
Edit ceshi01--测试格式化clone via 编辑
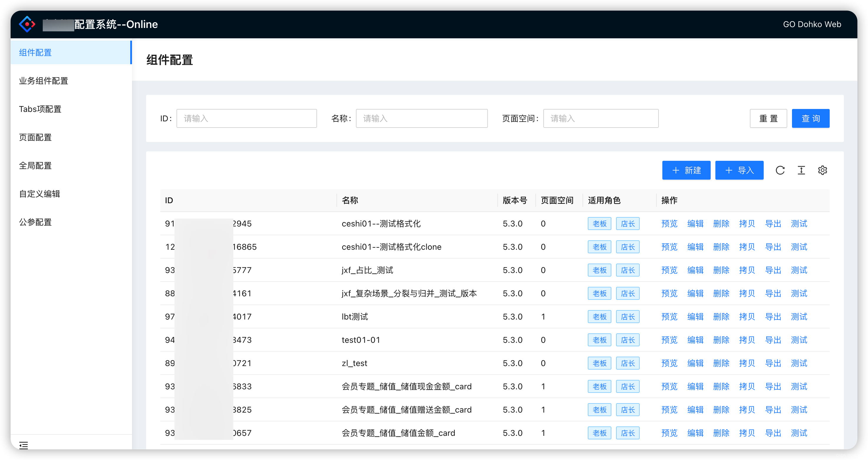click(x=695, y=247)
